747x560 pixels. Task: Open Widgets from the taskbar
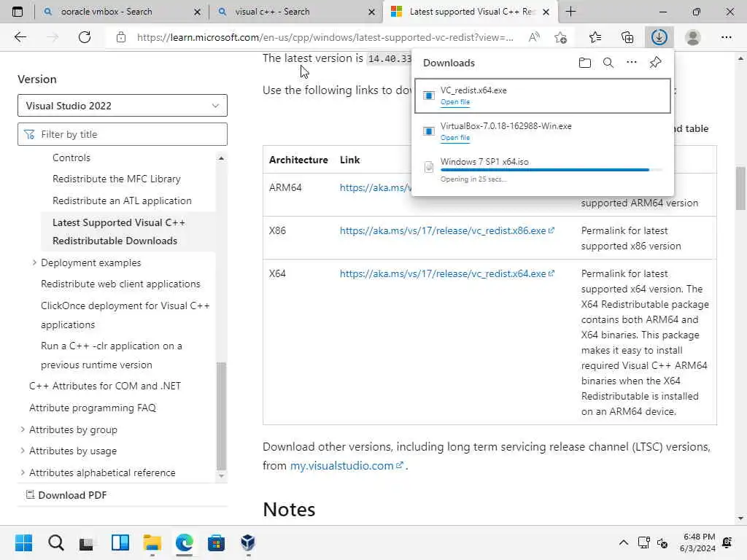click(120, 542)
